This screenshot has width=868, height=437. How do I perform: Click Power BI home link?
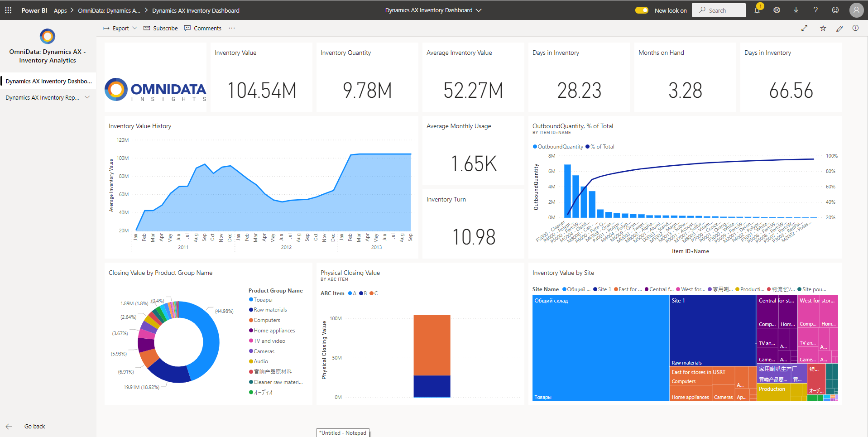tap(34, 10)
